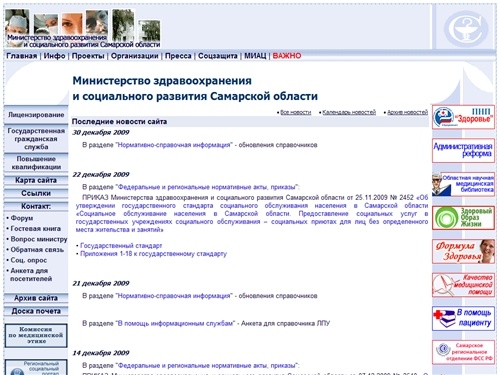Open the Организации menu item
This screenshot has width=500, height=375.
coord(135,56)
